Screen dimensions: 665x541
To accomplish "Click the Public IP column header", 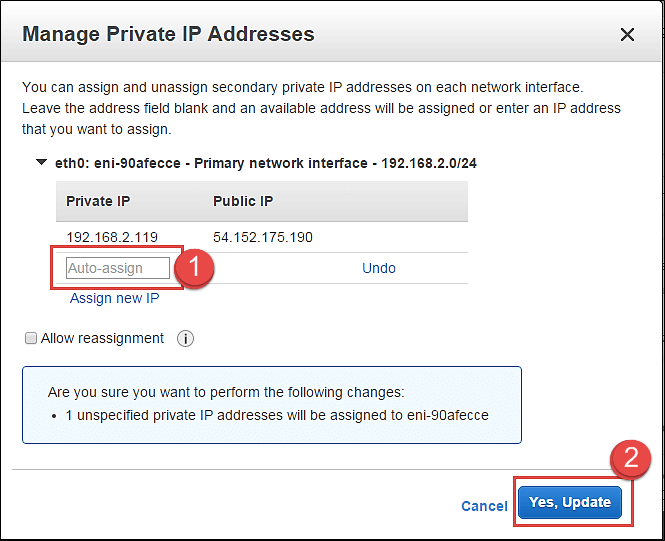I will click(243, 201).
